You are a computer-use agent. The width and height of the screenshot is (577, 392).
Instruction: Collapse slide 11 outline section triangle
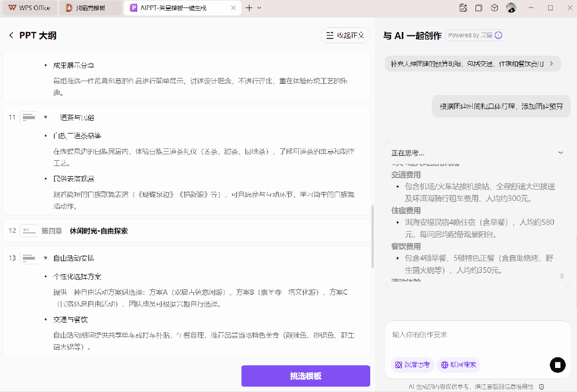(45, 117)
